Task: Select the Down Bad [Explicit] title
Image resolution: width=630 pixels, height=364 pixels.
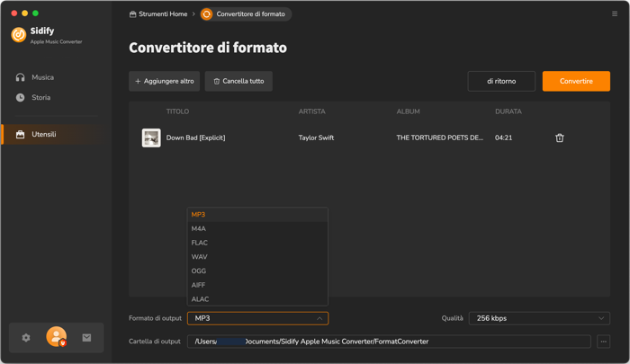Action: pyautogui.click(x=195, y=138)
